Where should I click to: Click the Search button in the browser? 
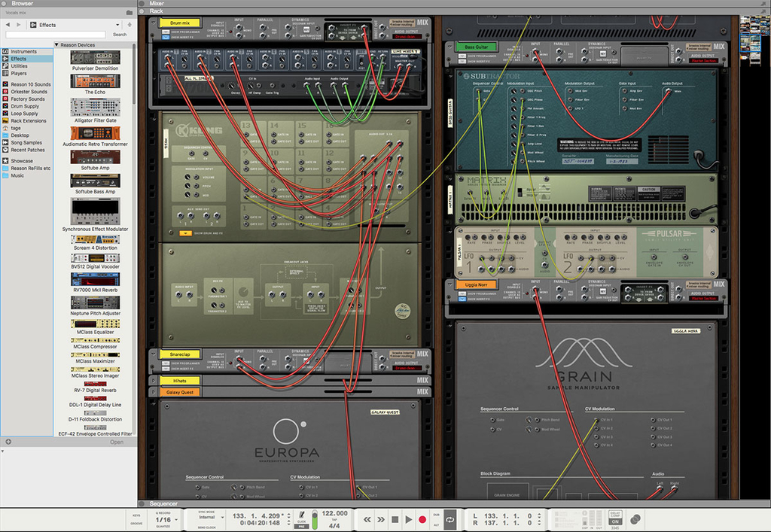click(x=120, y=35)
